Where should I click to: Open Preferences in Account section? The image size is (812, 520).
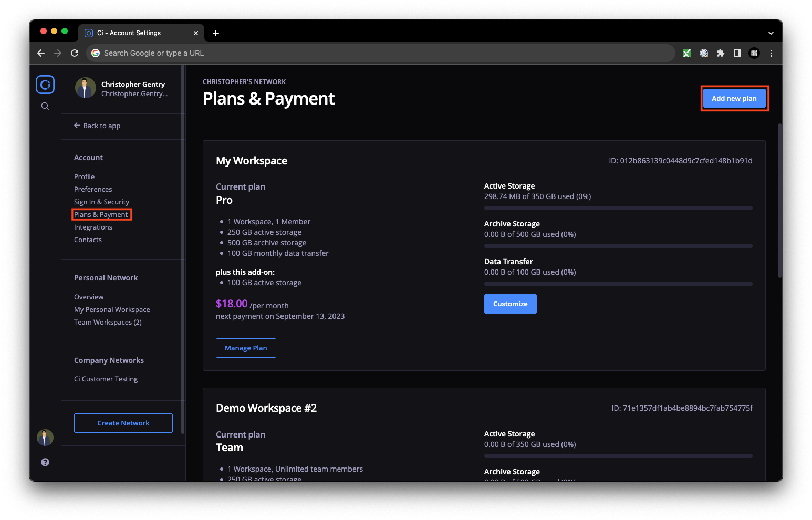tap(93, 189)
